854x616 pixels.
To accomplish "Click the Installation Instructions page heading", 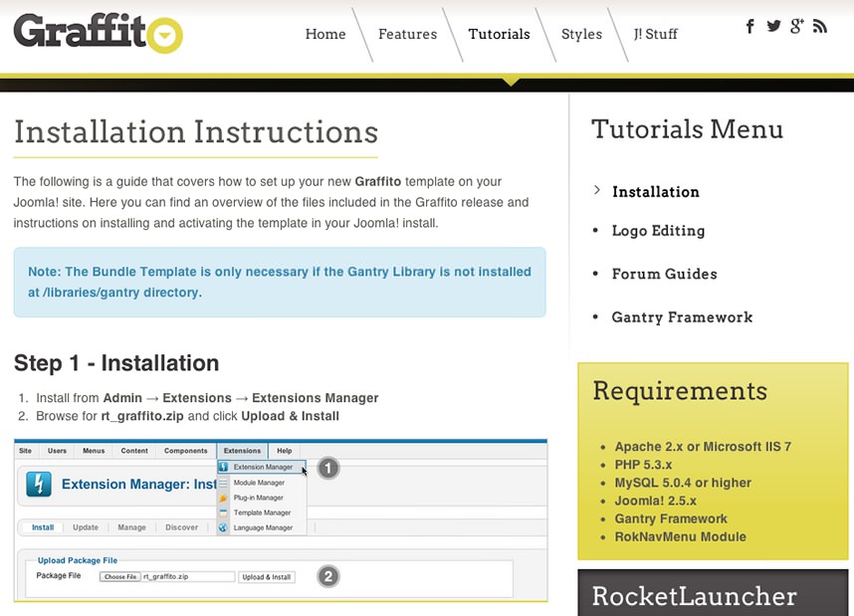I will point(196,131).
